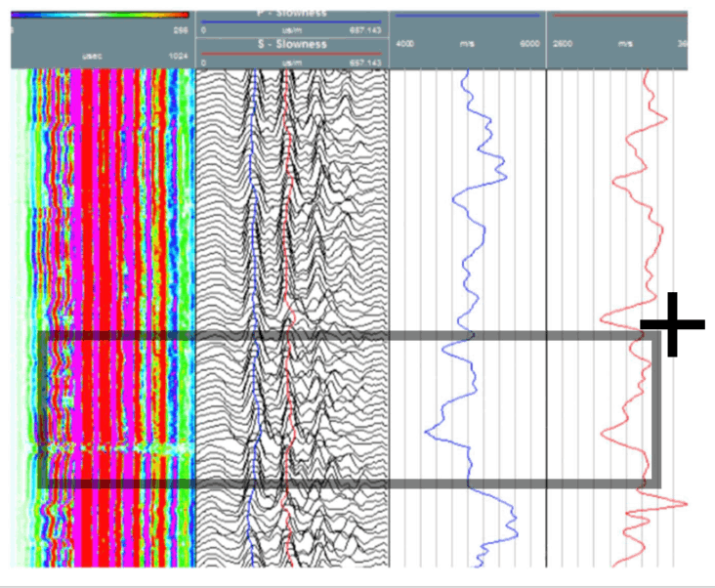The height and width of the screenshot is (588, 715).
Task: Click the black crosshair cursor marker
Action: pos(672,324)
